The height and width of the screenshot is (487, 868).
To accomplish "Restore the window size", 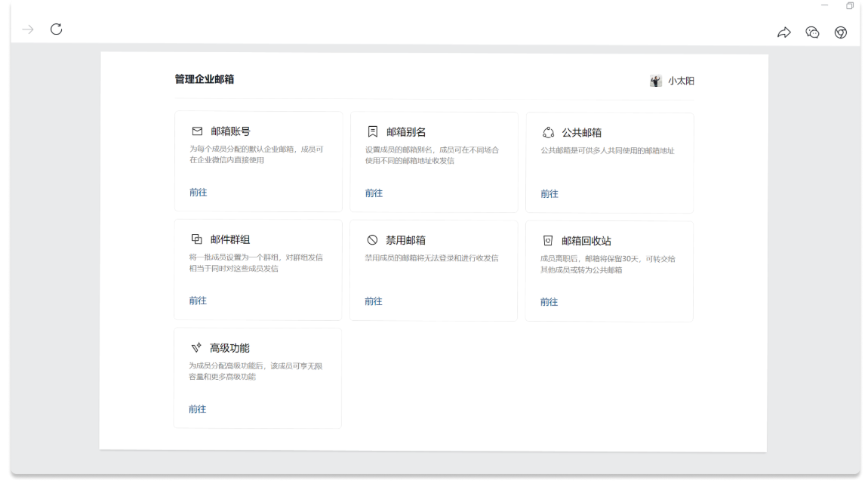I will click(850, 5).
